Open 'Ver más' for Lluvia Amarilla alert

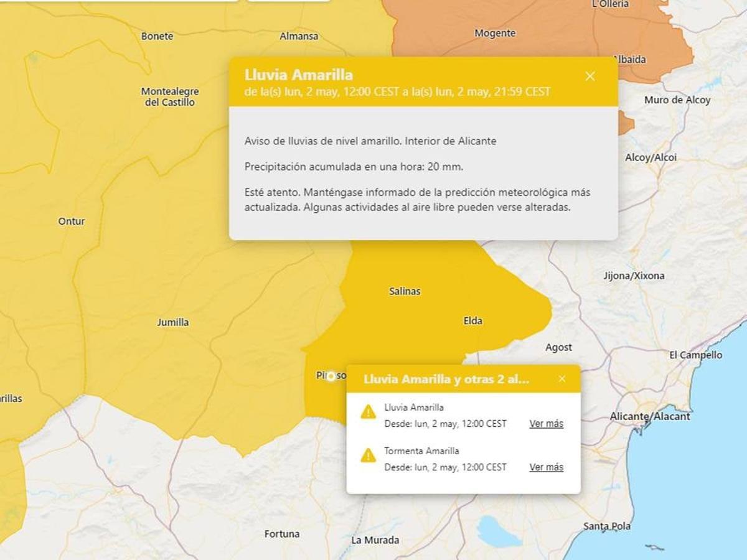coord(546,424)
